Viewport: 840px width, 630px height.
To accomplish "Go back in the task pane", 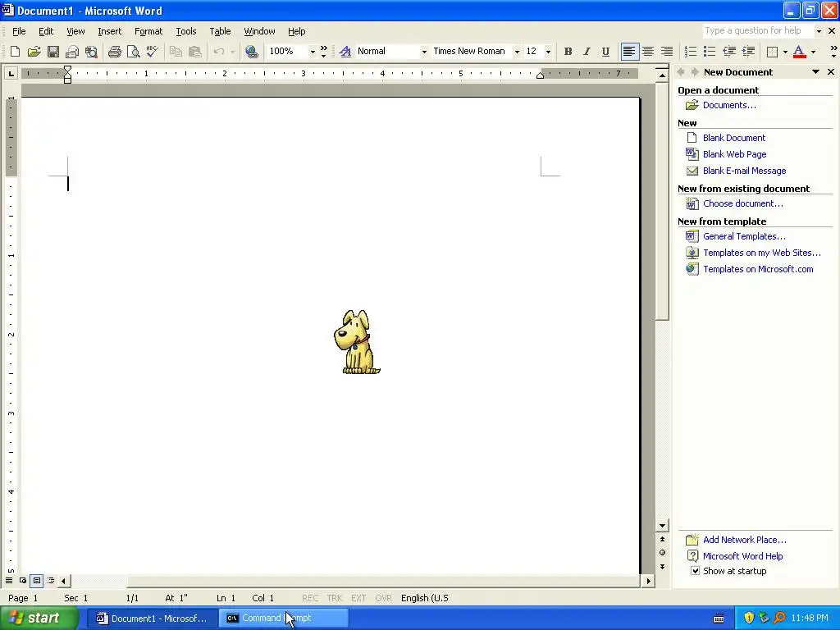I will coord(681,72).
